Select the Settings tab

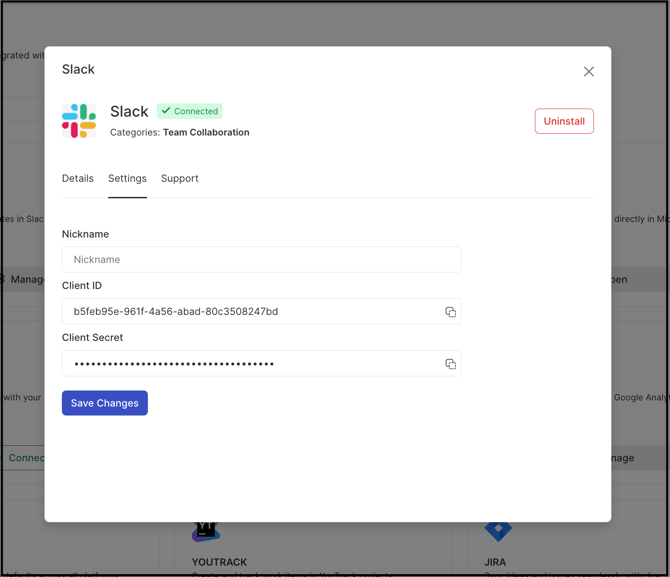(127, 179)
